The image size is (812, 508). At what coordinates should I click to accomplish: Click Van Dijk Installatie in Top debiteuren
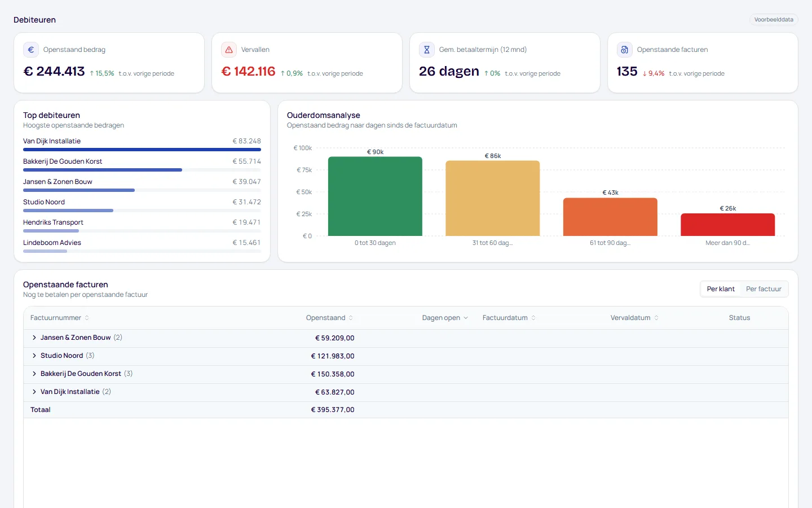(x=52, y=141)
